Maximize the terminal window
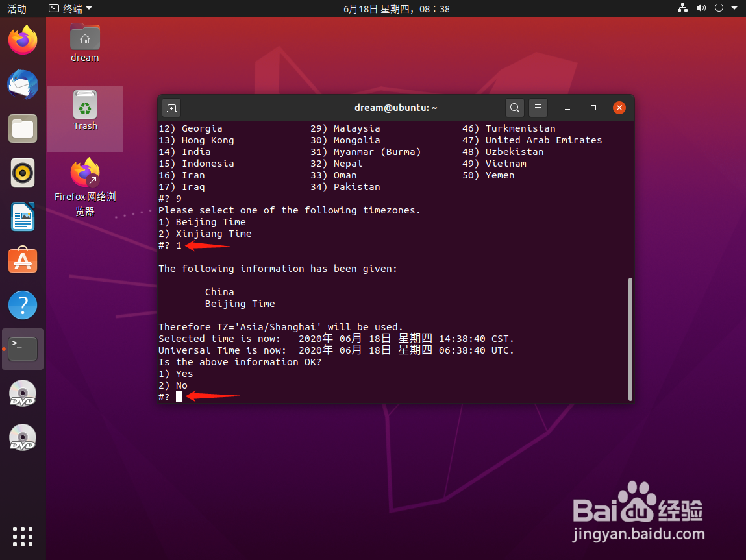This screenshot has height=560, width=746. tap(593, 108)
